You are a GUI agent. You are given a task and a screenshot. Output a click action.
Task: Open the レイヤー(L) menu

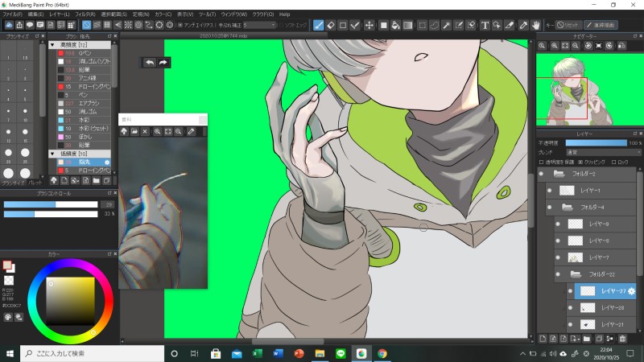coord(60,14)
